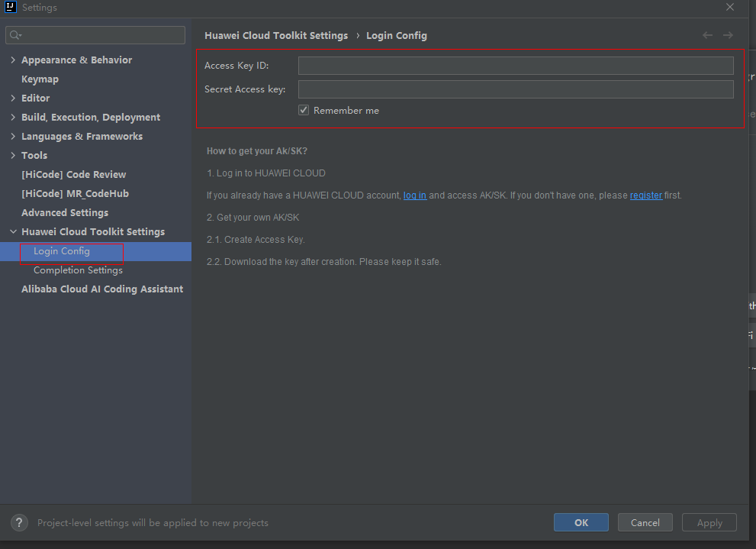
Task: Select Completion Settings in the sidebar
Action: tap(78, 270)
